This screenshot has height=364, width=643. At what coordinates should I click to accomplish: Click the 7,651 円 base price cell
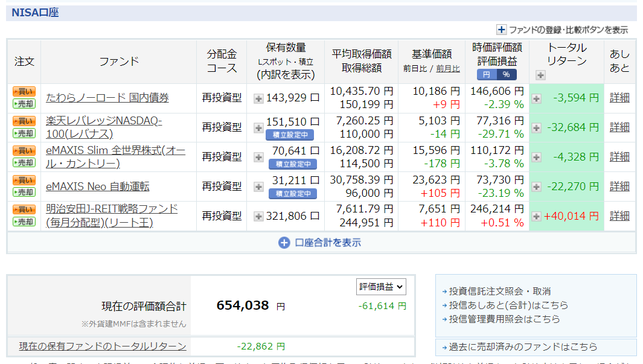point(439,209)
